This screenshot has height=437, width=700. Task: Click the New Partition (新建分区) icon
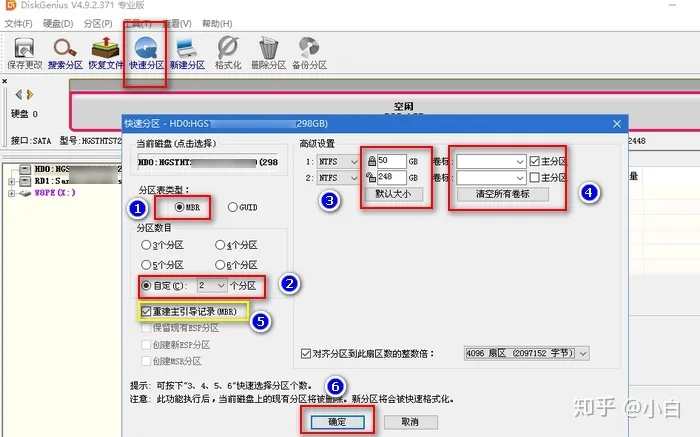point(187,50)
